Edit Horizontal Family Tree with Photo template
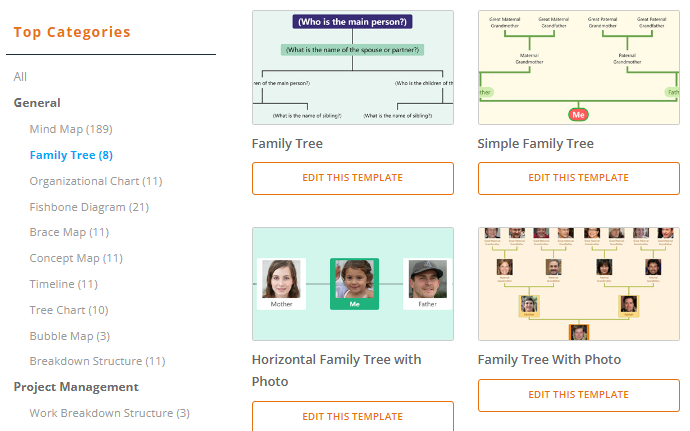 click(353, 417)
